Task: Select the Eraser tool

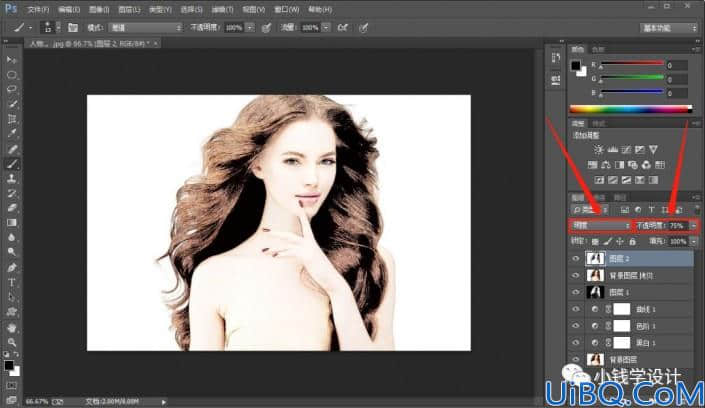Action: [12, 208]
